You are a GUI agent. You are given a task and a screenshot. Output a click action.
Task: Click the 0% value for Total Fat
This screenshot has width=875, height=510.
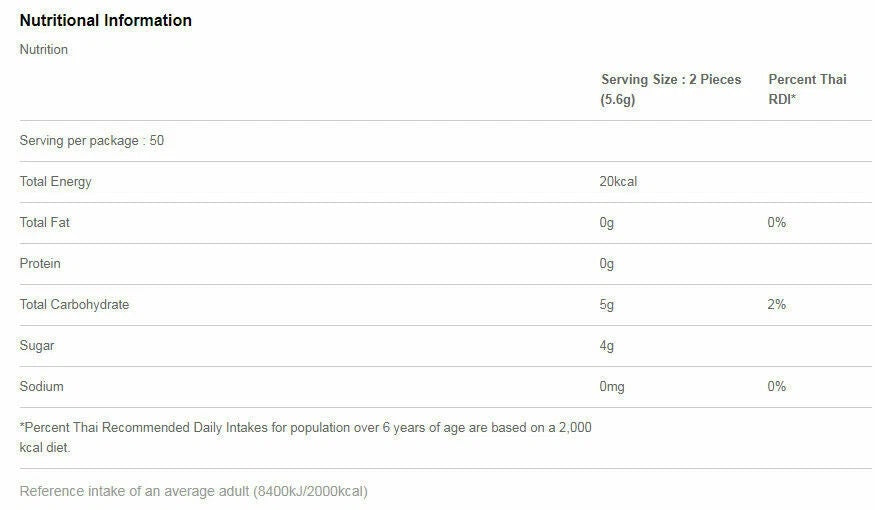(x=777, y=223)
